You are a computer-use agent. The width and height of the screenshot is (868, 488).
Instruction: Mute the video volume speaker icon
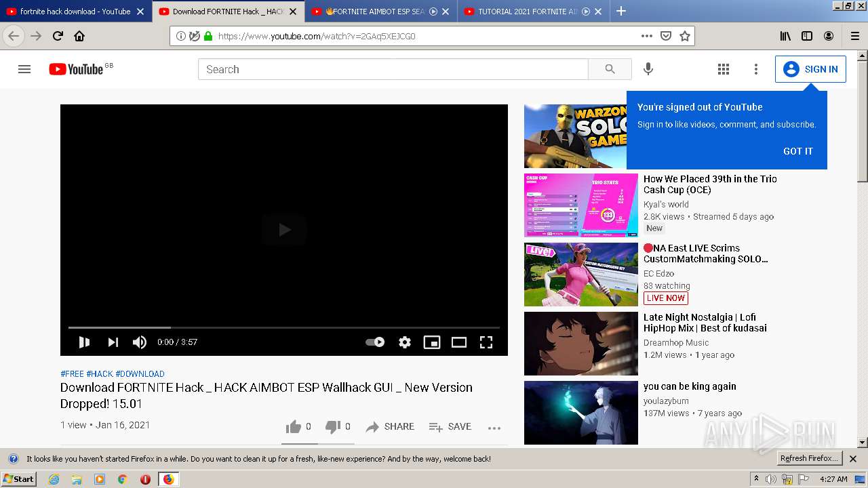(x=140, y=342)
